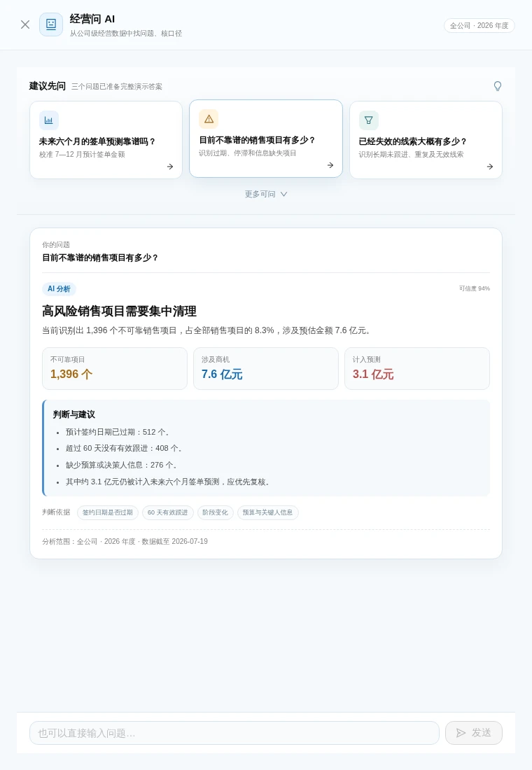Ask 目前不靠谱的销售项目有多少？ suggestion card

266,139
